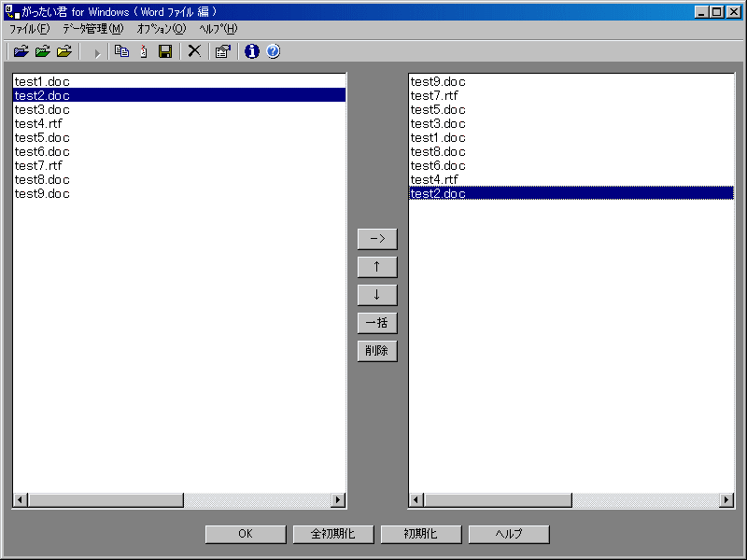Maximize the がったい君 window
Screen dimensions: 747x560
[x=716, y=12]
